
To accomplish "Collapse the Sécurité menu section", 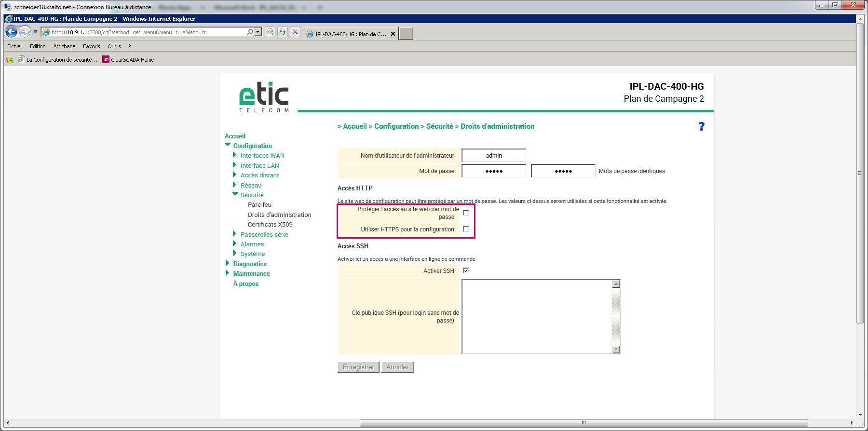I will point(235,195).
